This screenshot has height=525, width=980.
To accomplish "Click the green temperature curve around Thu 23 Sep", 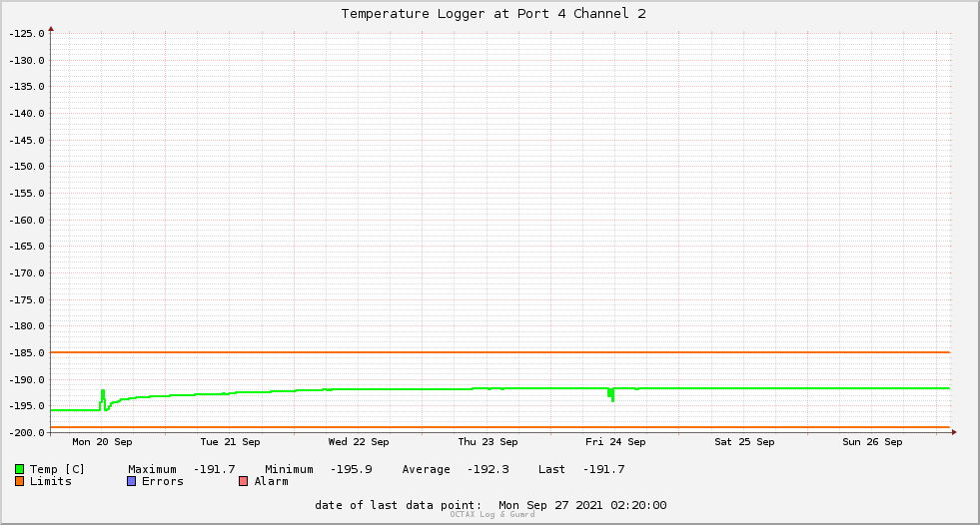I will click(x=488, y=389).
